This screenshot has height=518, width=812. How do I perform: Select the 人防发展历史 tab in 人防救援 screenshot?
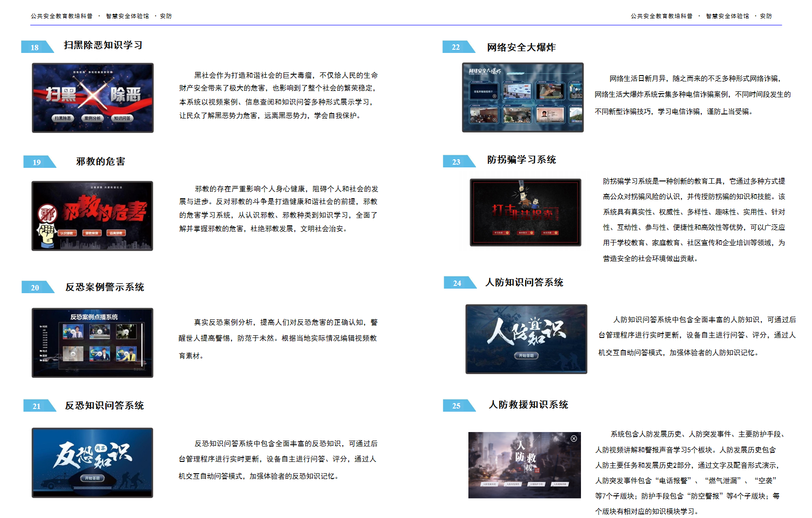tap(489, 484)
